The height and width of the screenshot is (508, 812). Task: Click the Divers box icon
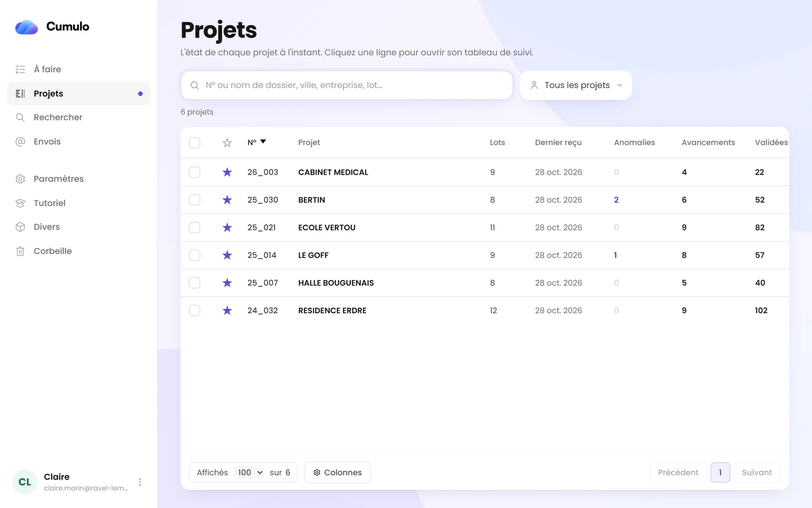(x=20, y=227)
